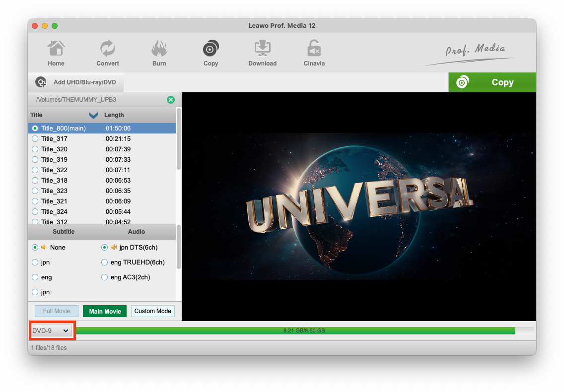The image size is (564, 392).
Task: Click the title list scrollbar
Action: coord(179,139)
